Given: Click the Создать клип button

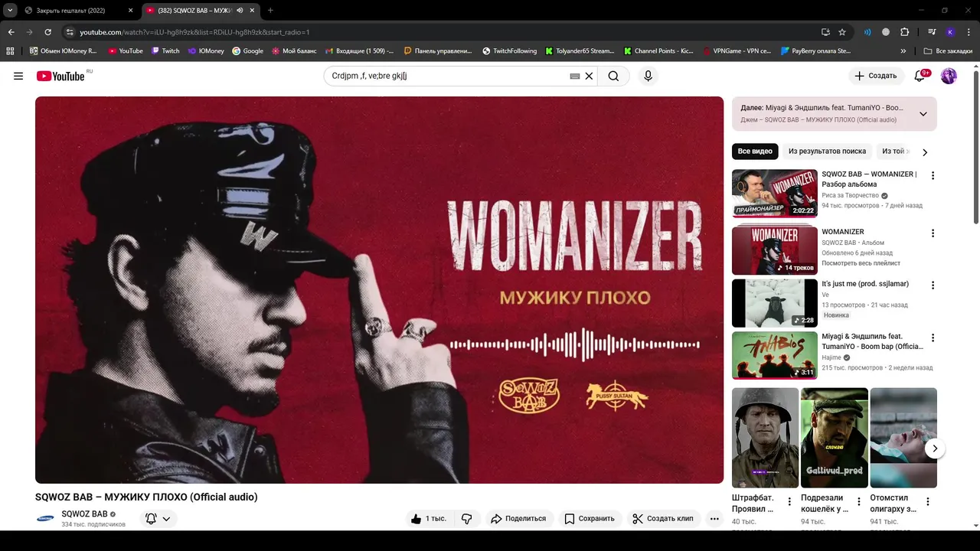Looking at the screenshot, I should tap(663, 518).
